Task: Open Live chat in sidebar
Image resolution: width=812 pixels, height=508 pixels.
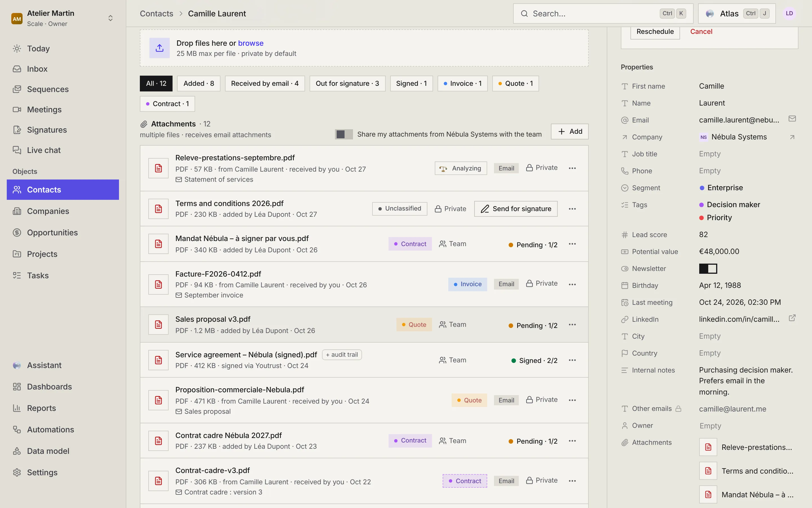Action: click(63, 150)
